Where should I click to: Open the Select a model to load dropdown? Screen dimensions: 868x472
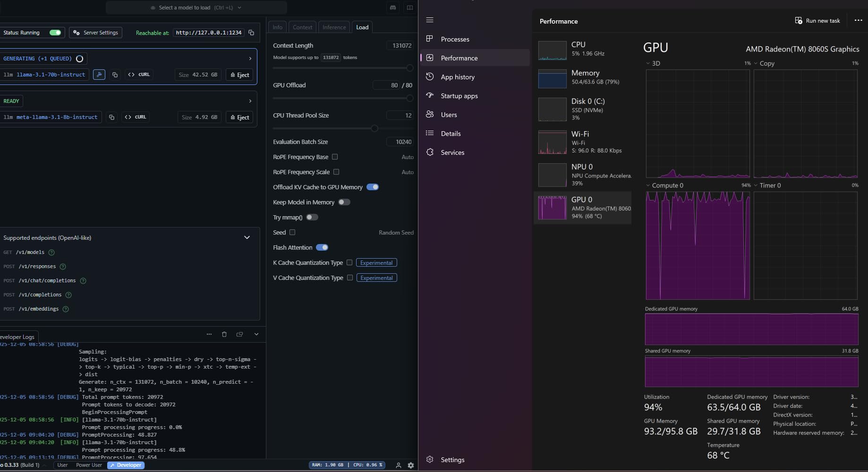[196, 8]
